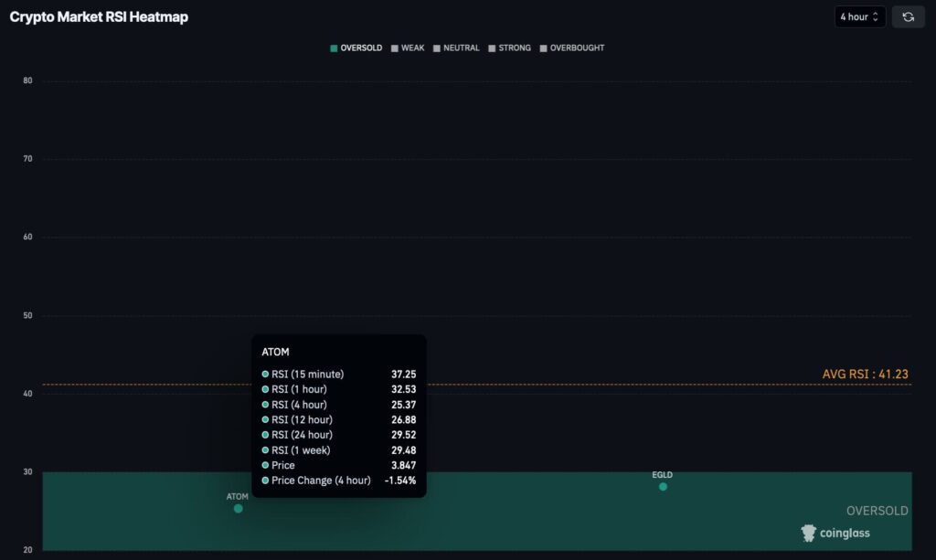Viewport: 936px width, 560px height.
Task: Click the OVERSOLD zone label text
Action: tap(877, 511)
